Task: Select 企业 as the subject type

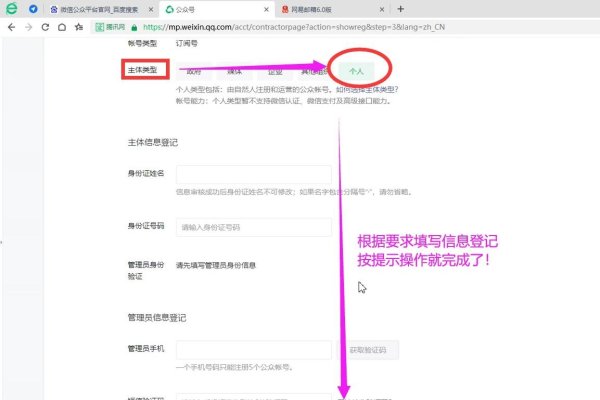Action: point(275,71)
